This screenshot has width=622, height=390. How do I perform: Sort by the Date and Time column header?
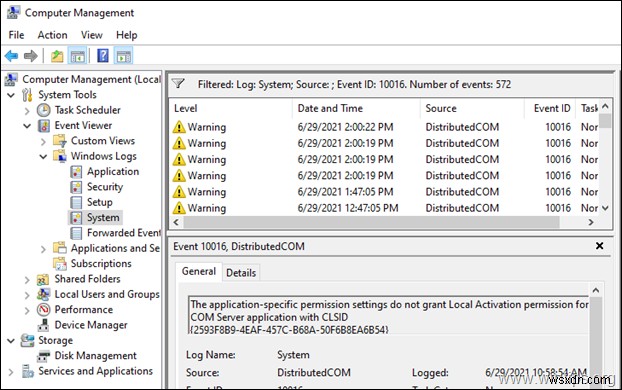pyautogui.click(x=356, y=108)
